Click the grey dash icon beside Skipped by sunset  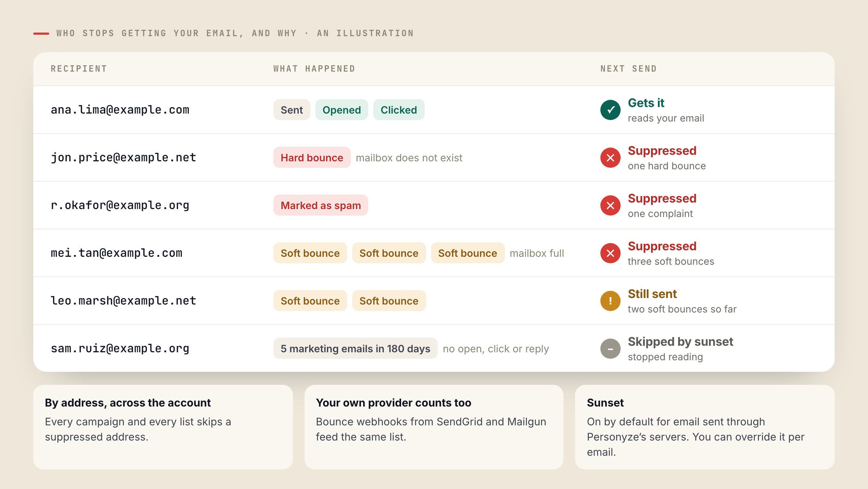[x=610, y=349]
